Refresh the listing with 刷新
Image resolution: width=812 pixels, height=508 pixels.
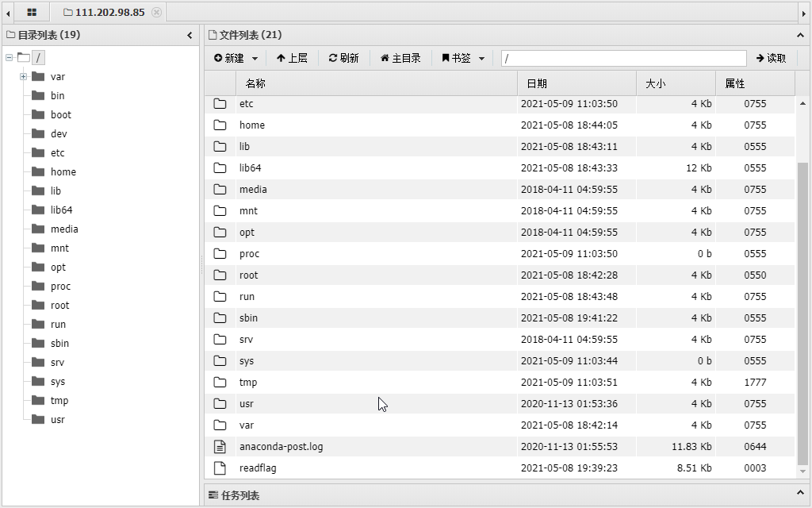[344, 58]
